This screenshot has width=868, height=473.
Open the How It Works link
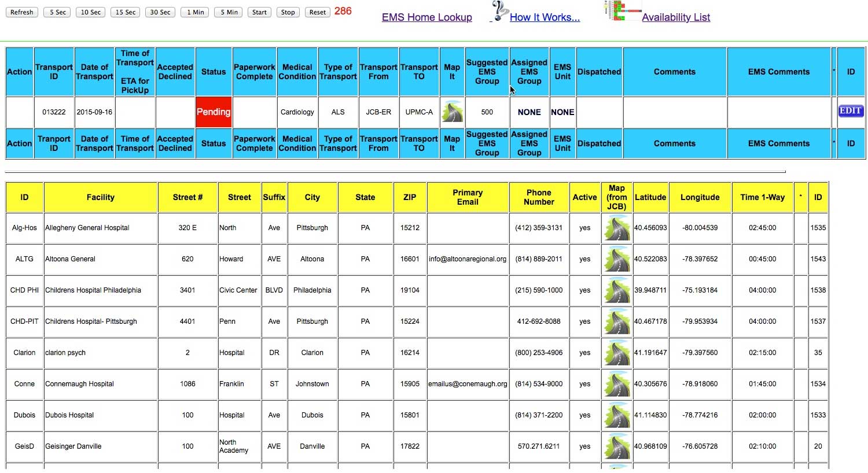tap(545, 17)
